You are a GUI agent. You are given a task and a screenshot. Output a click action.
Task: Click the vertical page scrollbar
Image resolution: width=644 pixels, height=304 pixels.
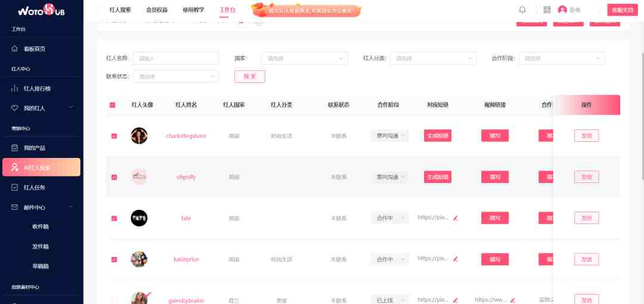[642, 115]
